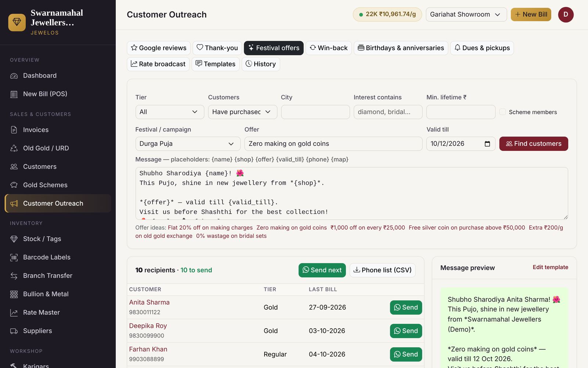This screenshot has width=588, height=368.
Task: Click the Customer Outreach megaphone icon
Action: point(14,204)
